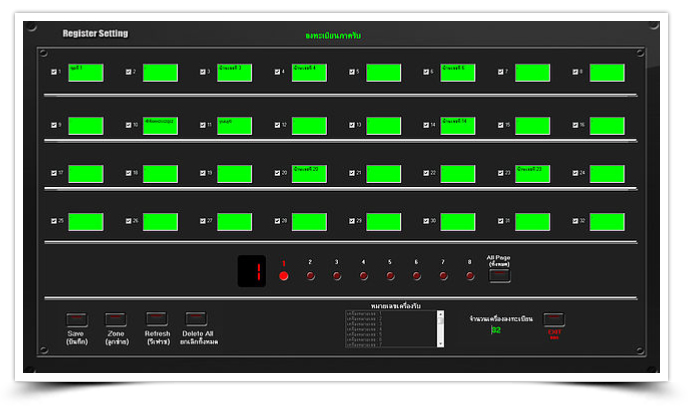Select page 3 indicator light
Image resolution: width=688 pixels, height=412 pixels.
tap(337, 276)
